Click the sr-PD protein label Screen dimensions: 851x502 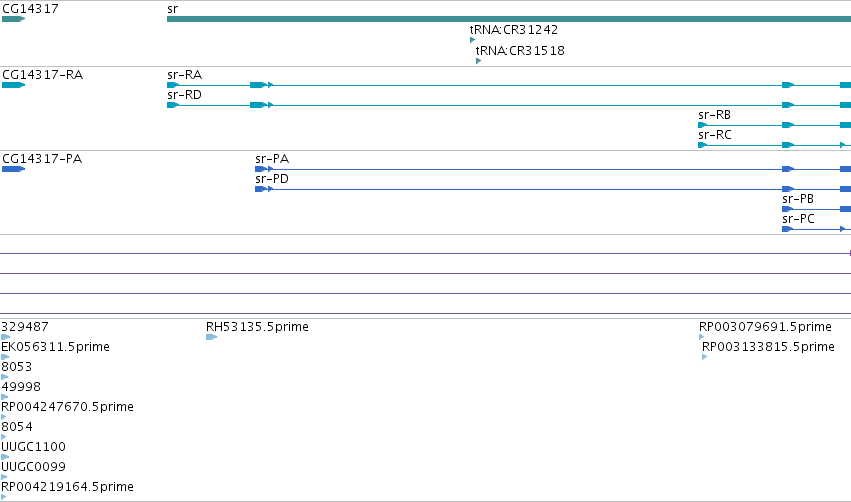click(272, 179)
